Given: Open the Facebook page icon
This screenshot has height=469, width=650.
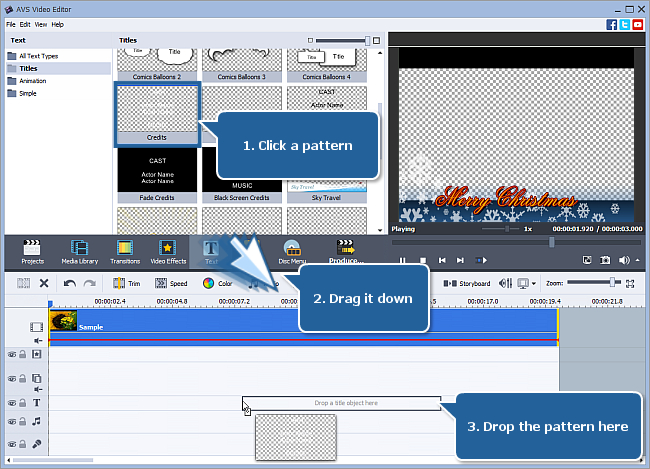Looking at the screenshot, I should 611,24.
